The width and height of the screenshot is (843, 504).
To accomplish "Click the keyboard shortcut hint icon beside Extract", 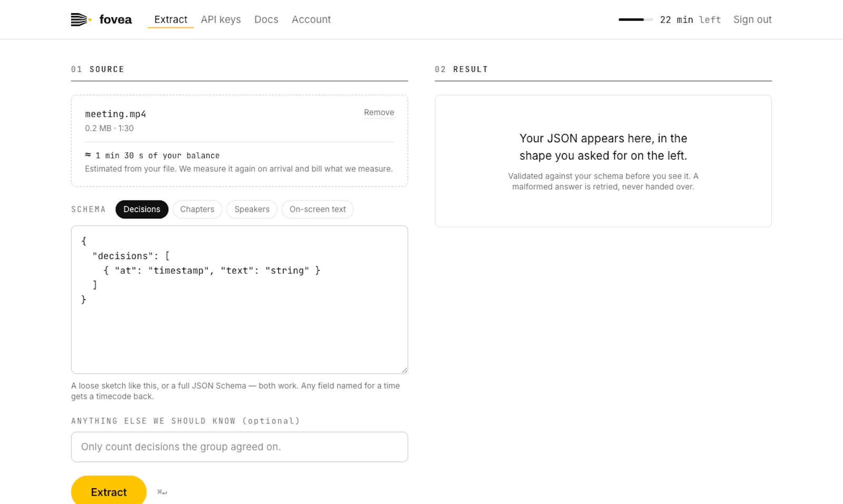I will point(162,492).
